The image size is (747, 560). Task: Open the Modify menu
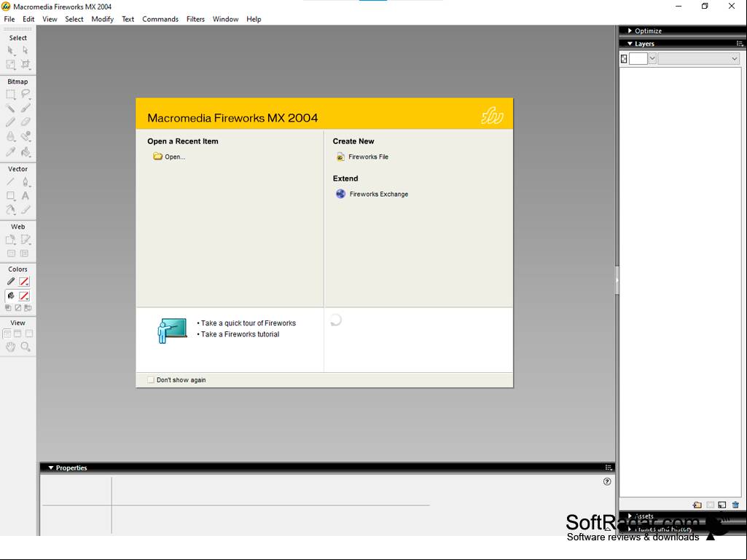coord(103,20)
